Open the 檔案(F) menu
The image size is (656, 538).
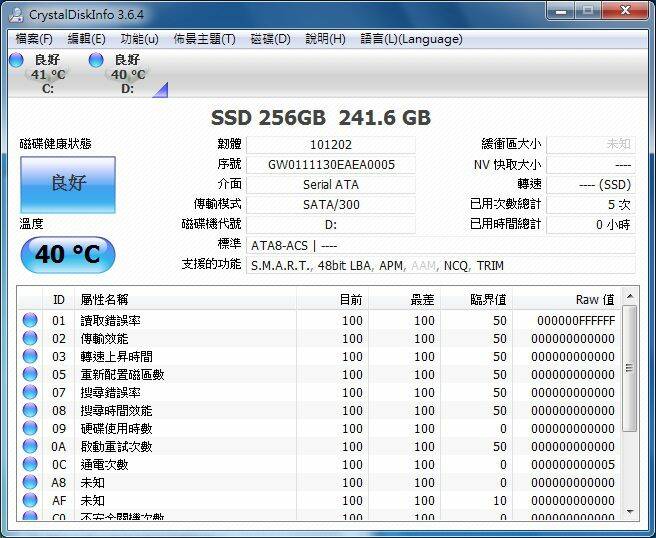(x=34, y=39)
